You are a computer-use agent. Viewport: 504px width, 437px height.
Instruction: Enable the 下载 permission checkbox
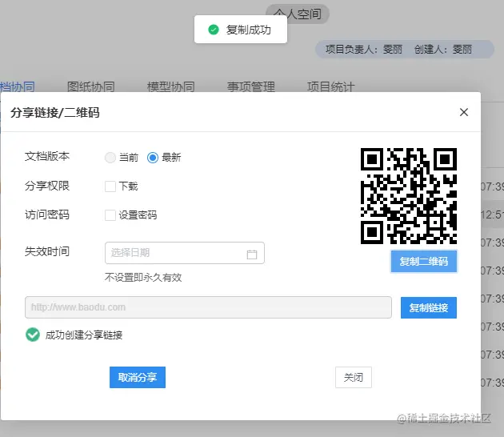(110, 186)
